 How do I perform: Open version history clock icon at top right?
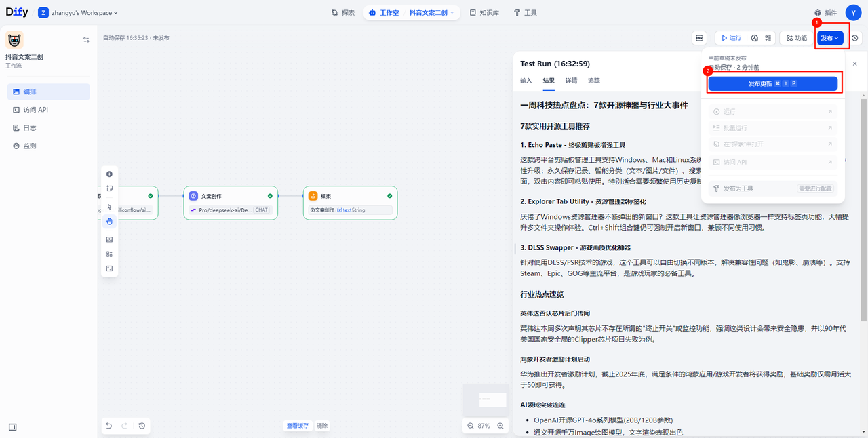coord(855,38)
